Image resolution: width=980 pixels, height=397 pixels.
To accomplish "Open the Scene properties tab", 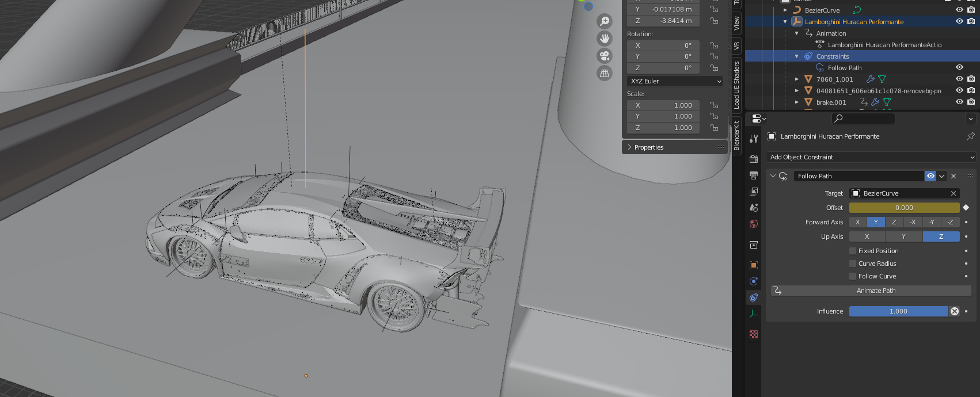I will click(x=754, y=208).
